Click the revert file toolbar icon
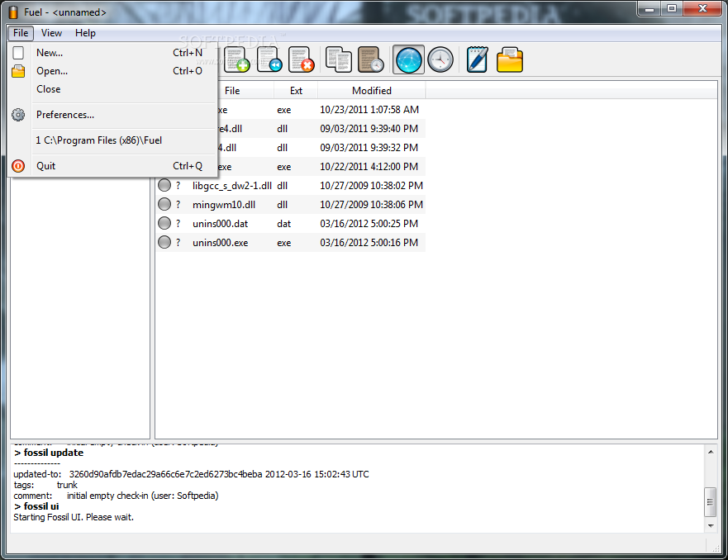The height and width of the screenshot is (560, 728). pos(269,59)
